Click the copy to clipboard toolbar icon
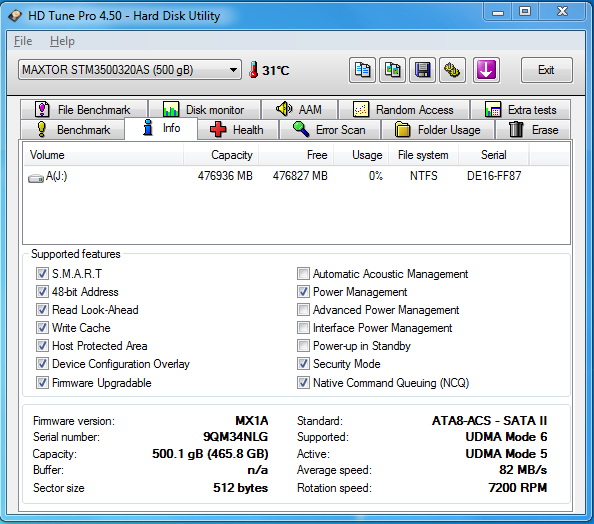Screen dimensions: 594x524 tap(362, 70)
